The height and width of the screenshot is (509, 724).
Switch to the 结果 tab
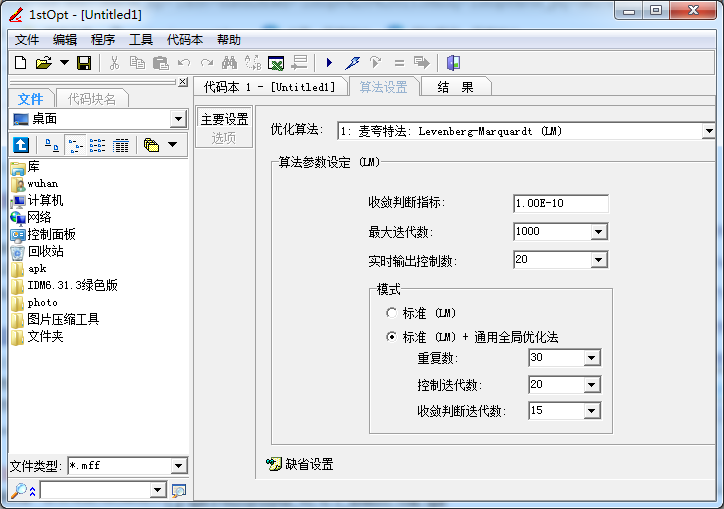[456, 87]
